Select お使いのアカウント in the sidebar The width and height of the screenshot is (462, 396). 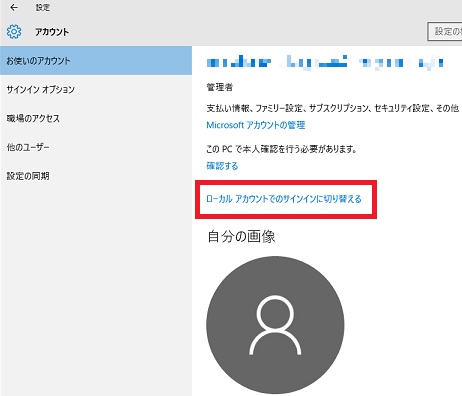(96, 61)
